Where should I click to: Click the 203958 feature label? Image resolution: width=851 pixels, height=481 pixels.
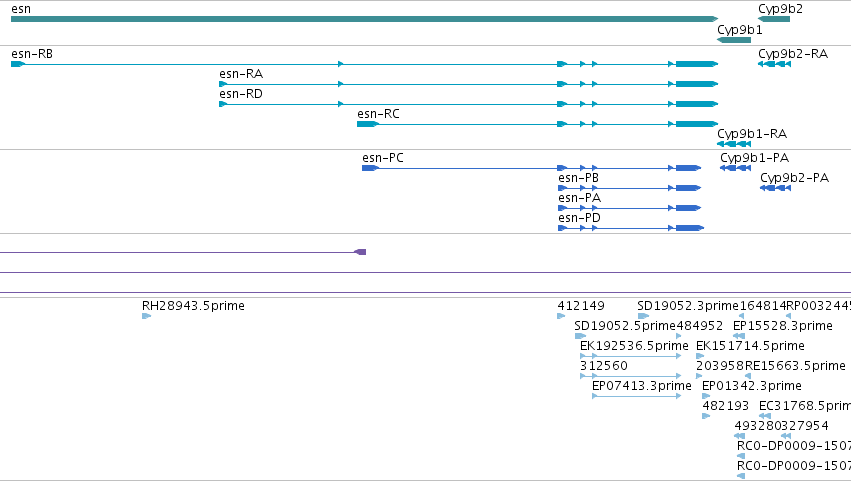point(720,366)
